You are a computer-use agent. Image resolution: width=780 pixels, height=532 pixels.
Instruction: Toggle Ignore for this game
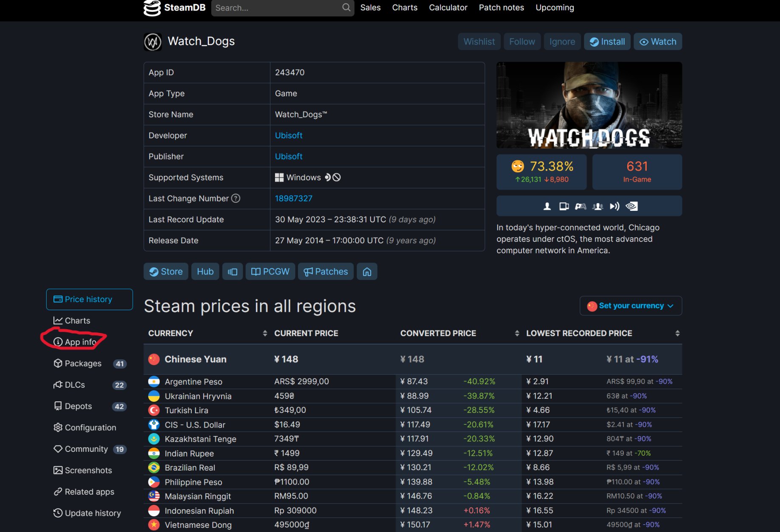562,42
